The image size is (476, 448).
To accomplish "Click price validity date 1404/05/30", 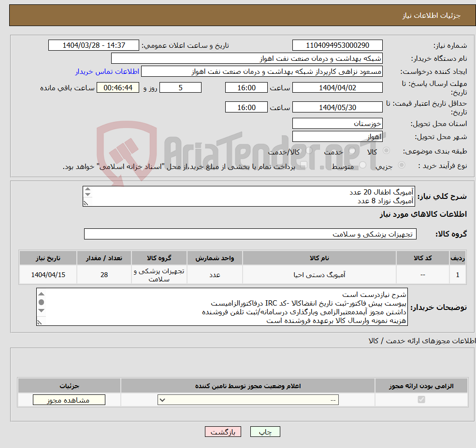I will point(337,107).
